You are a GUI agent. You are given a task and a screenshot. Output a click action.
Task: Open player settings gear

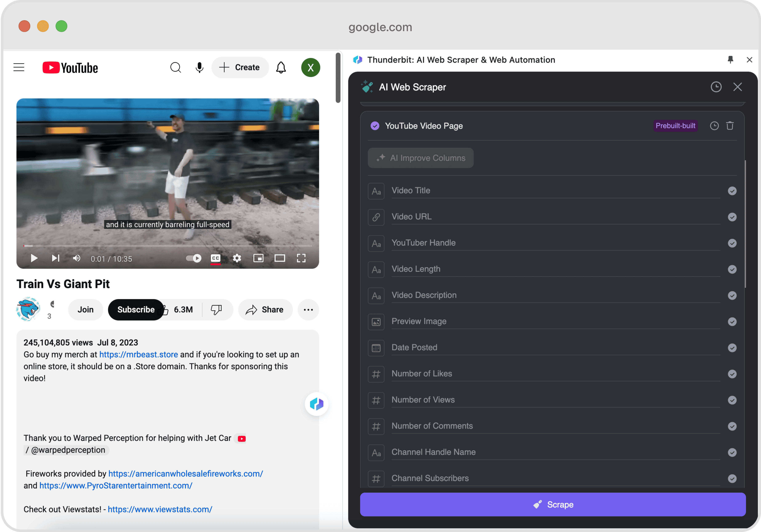tap(237, 258)
